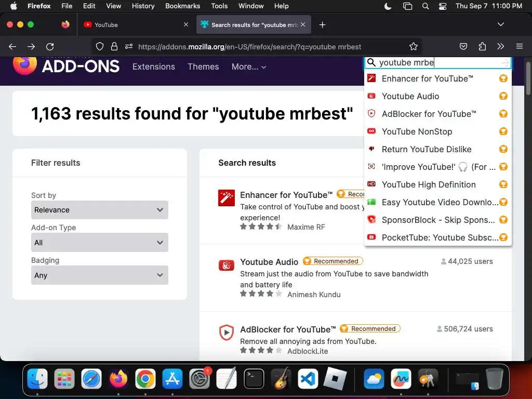This screenshot has height=399, width=532.
Task: Click AdBlocker for YouTube shield icon in results
Action: (227, 332)
